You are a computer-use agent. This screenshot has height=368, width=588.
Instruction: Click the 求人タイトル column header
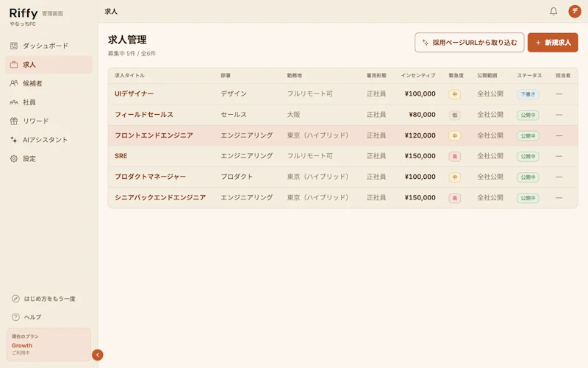(x=129, y=76)
